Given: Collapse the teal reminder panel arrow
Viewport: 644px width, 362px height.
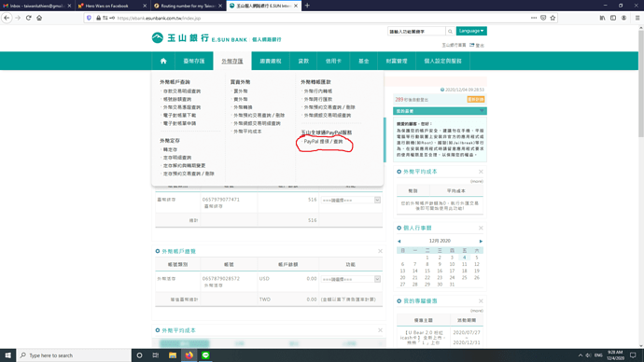Looking at the screenshot, I should [x=482, y=111].
